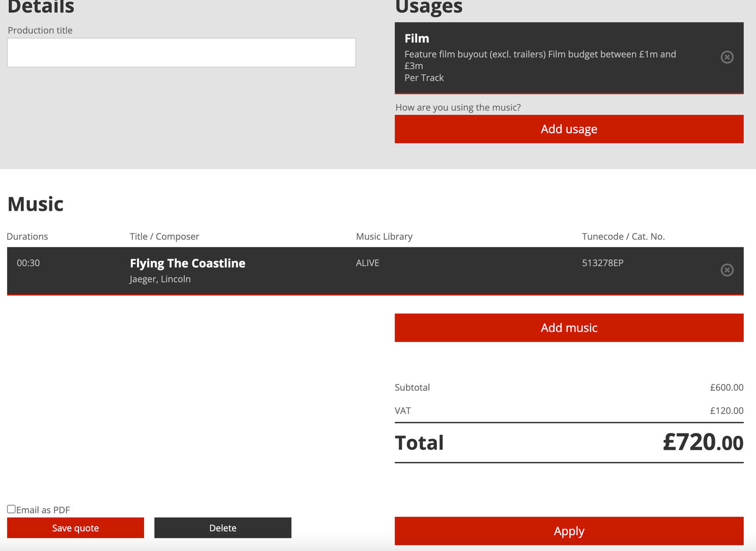Screen dimensions: 756x551
Task: Enable the Email as PDF checkbox
Action: 11,509
